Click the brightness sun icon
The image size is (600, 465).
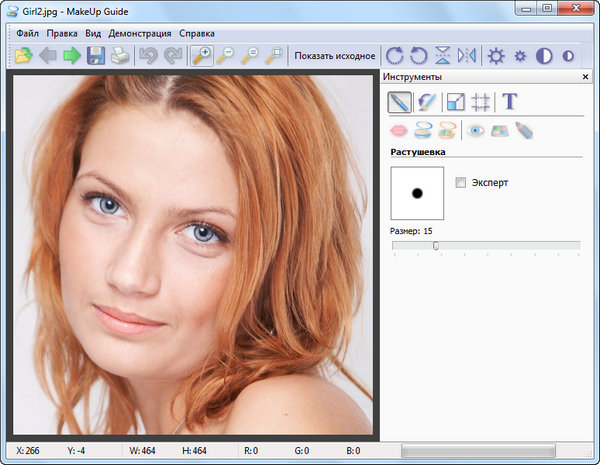(x=495, y=56)
